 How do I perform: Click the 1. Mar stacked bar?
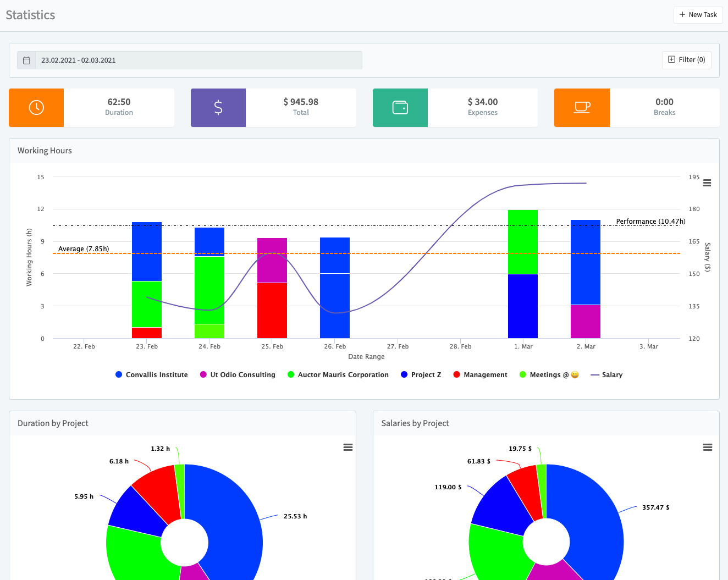point(523,274)
